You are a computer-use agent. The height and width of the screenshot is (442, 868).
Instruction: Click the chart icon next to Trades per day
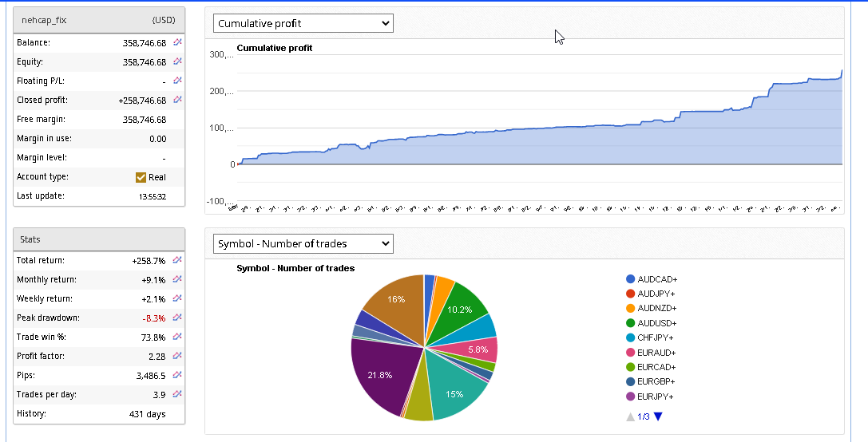(177, 394)
